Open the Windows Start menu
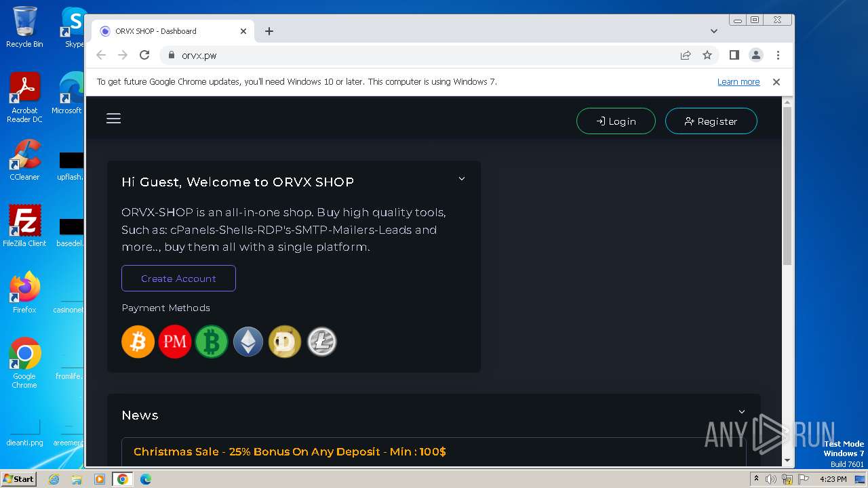Viewport: 868px width, 488px height. tap(19, 479)
